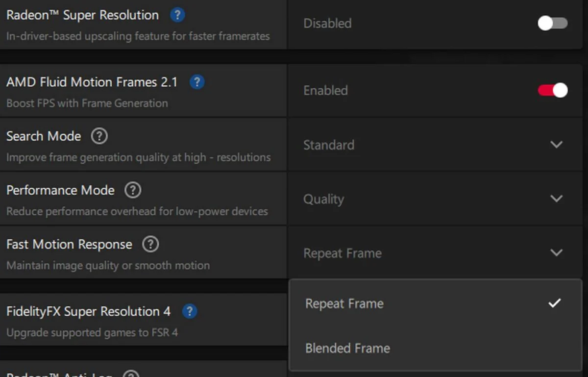Click the Disabled text next to Radeon Super Resolution
Viewport: 588px width, 377px height.
point(327,23)
